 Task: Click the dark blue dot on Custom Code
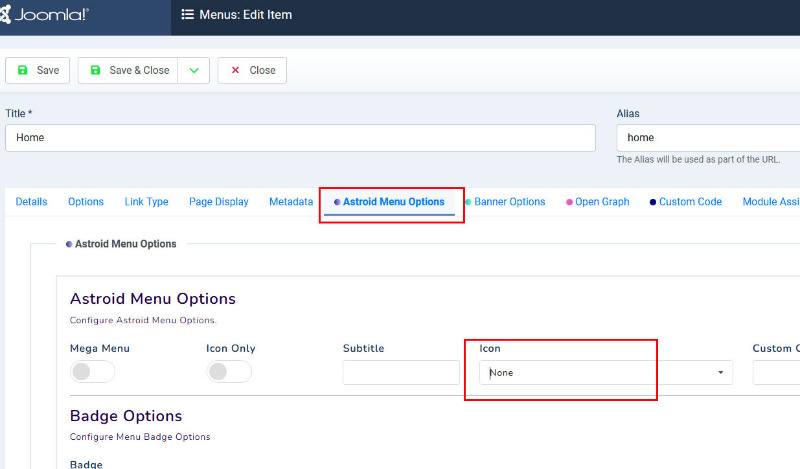(x=653, y=202)
